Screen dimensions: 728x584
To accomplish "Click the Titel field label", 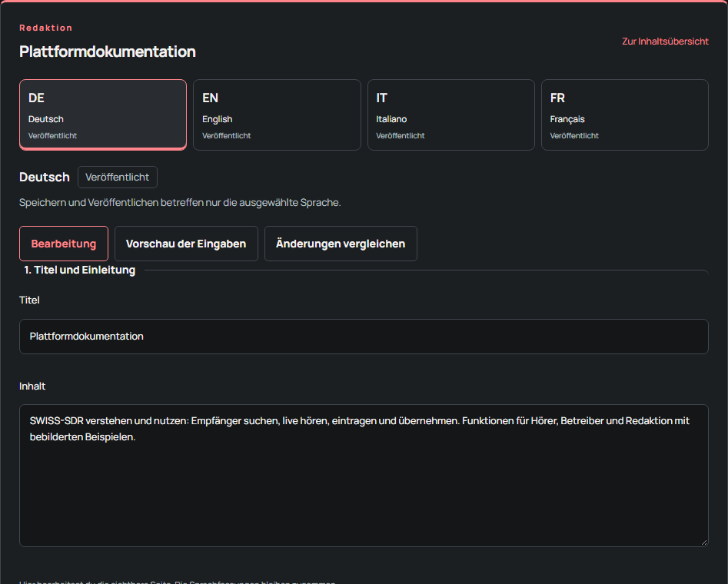I will (x=29, y=300).
